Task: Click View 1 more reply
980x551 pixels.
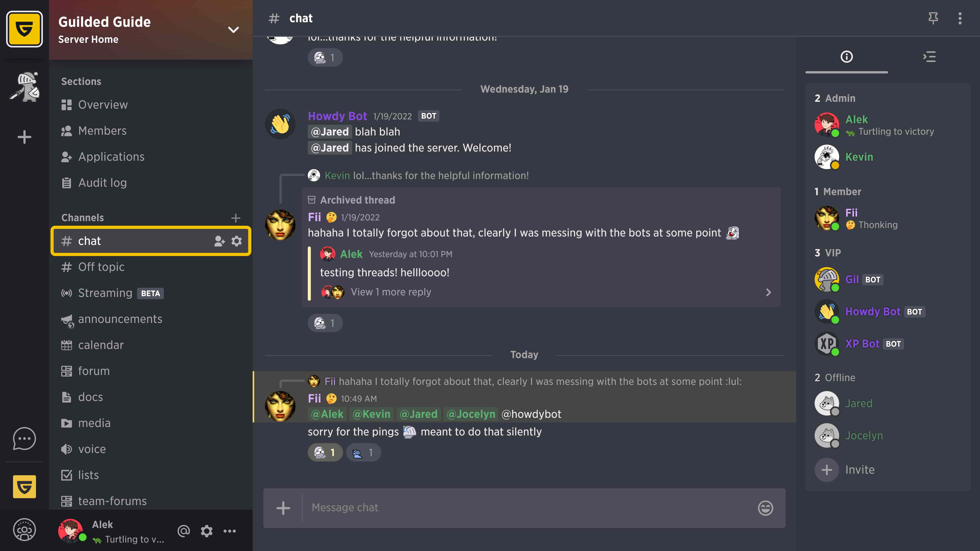Action: (391, 292)
